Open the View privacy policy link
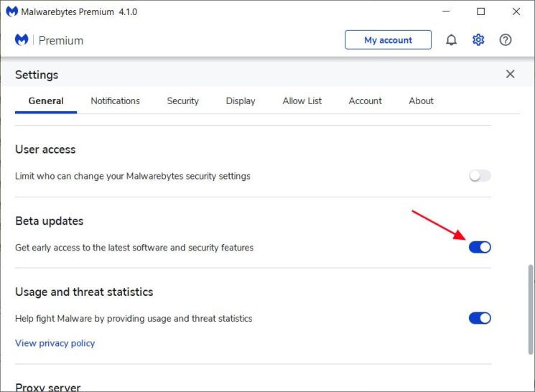 click(55, 343)
